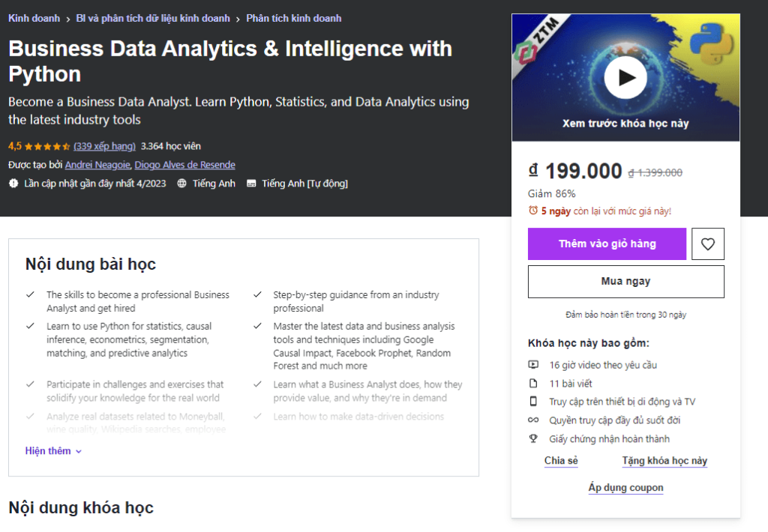Click the star rating icons
This screenshot has height=532, width=768.
48,146
